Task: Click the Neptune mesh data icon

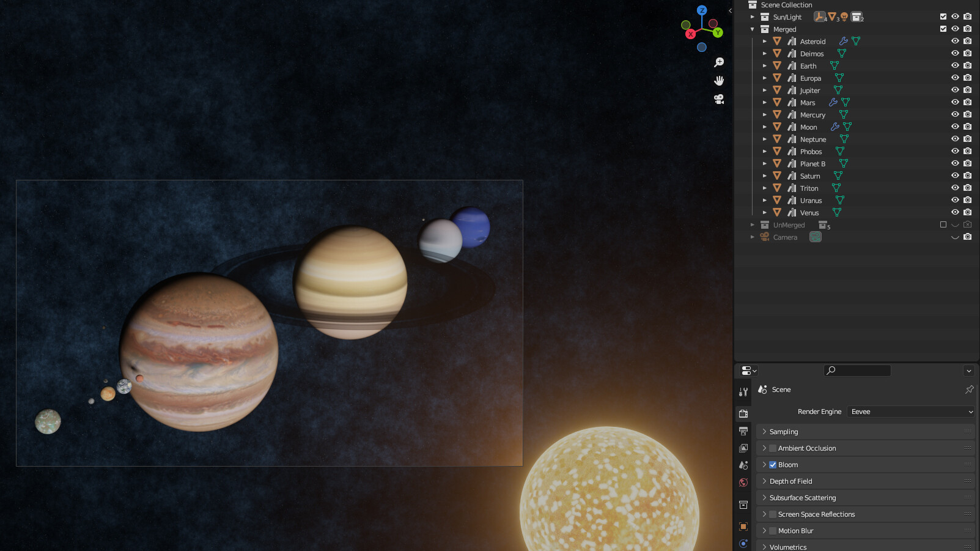Action: point(844,139)
